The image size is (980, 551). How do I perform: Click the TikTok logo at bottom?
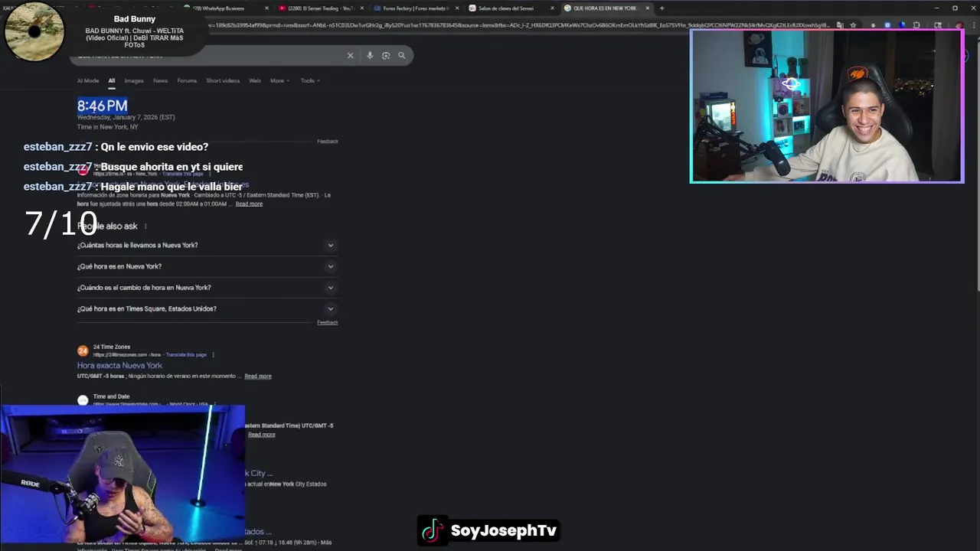pos(432,530)
